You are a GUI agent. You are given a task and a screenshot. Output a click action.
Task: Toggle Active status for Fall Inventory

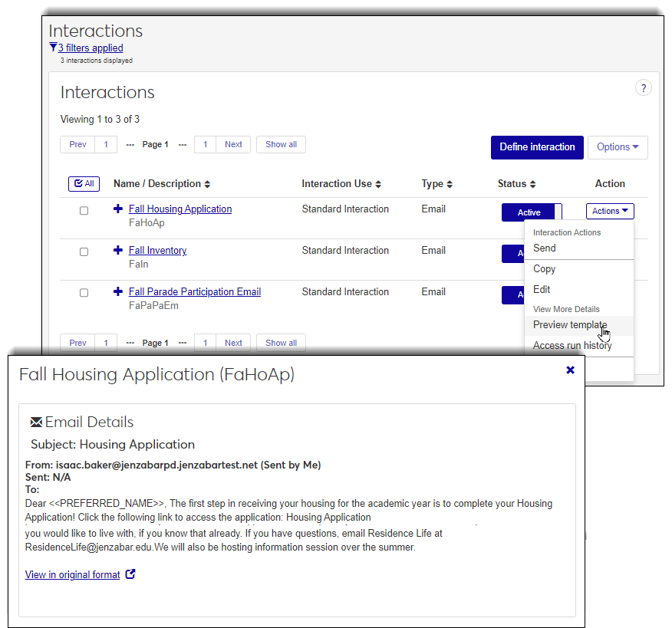pyautogui.click(x=513, y=254)
